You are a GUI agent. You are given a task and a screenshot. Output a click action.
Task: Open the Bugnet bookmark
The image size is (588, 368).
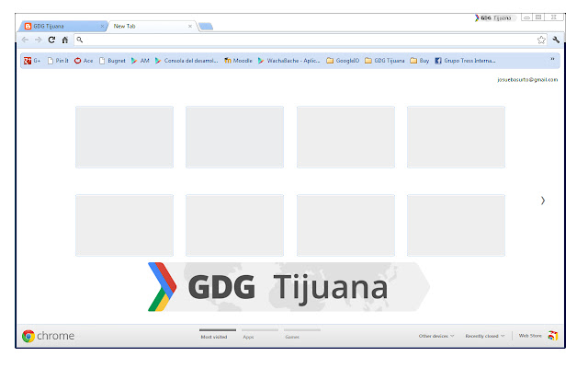112,61
